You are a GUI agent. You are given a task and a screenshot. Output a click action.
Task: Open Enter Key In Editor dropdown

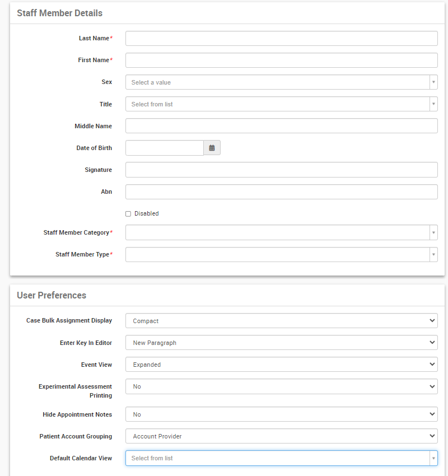point(281,343)
